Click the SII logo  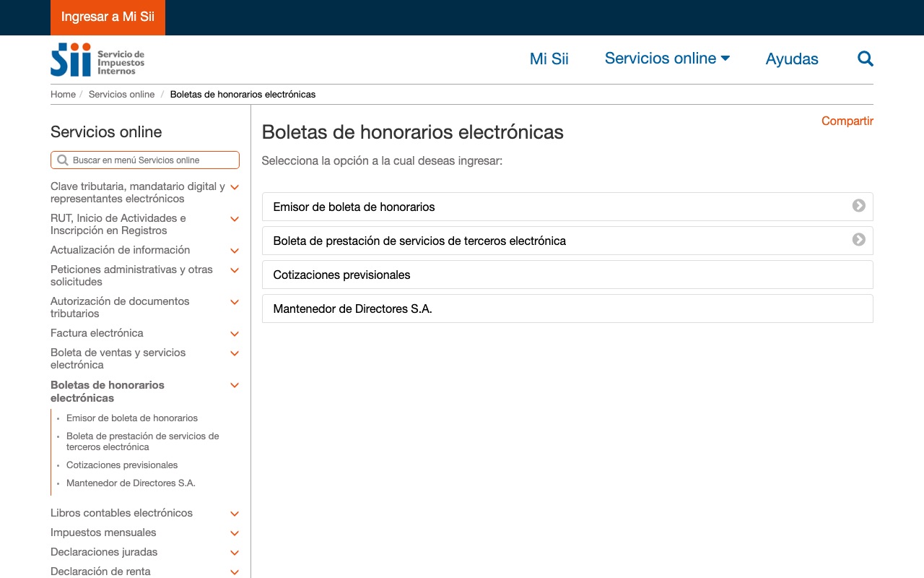(x=97, y=59)
